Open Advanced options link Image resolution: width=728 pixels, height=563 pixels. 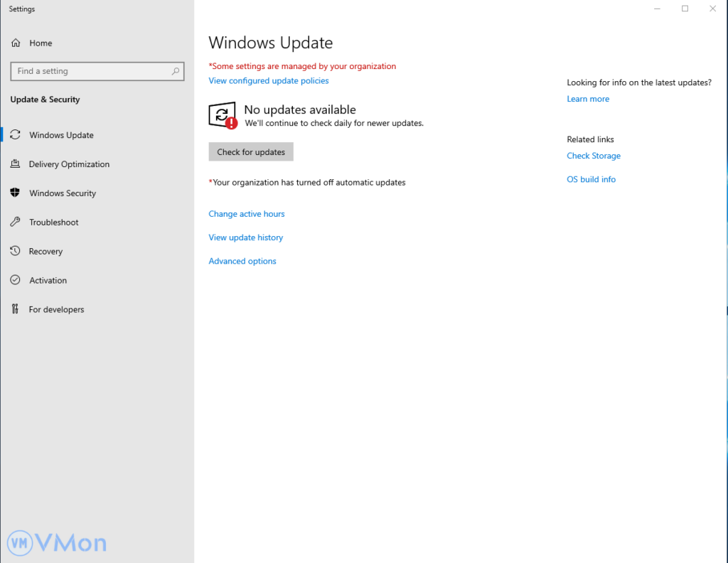tap(242, 262)
